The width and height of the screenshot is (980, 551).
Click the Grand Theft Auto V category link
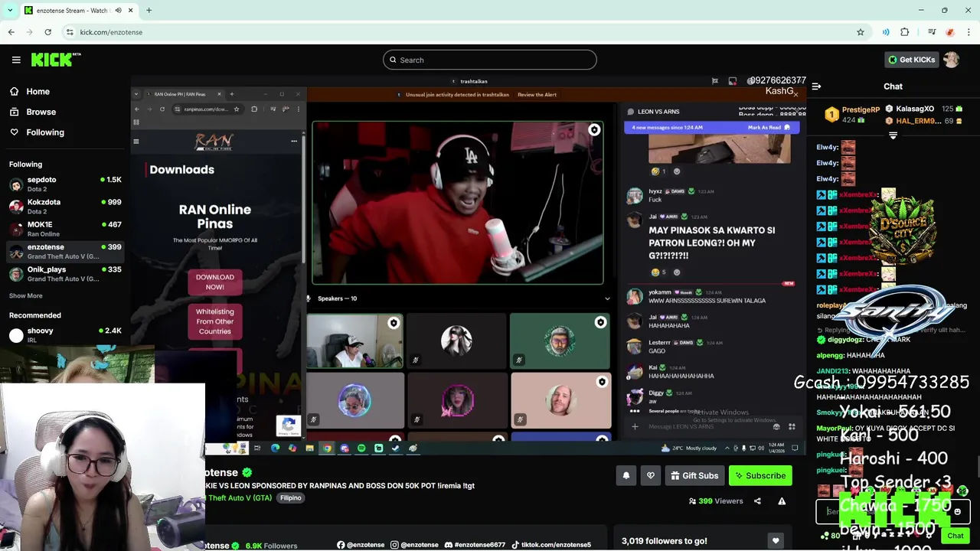[240, 498]
